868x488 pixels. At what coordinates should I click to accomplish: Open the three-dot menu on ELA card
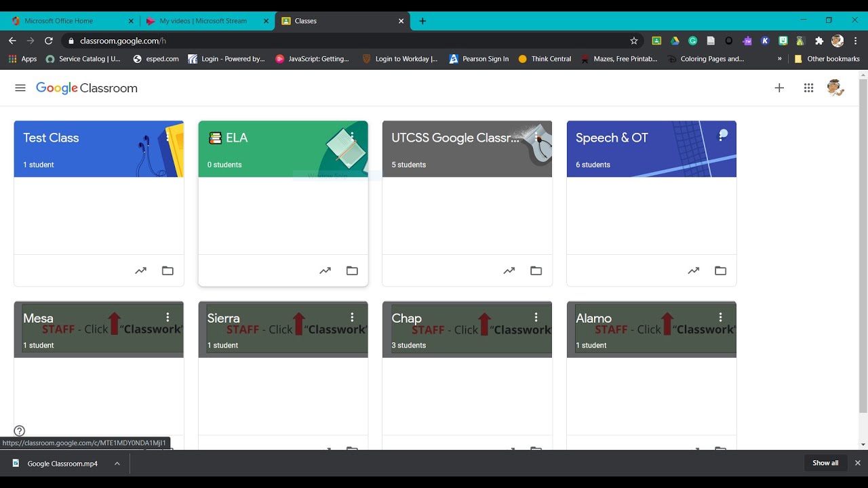coord(352,137)
